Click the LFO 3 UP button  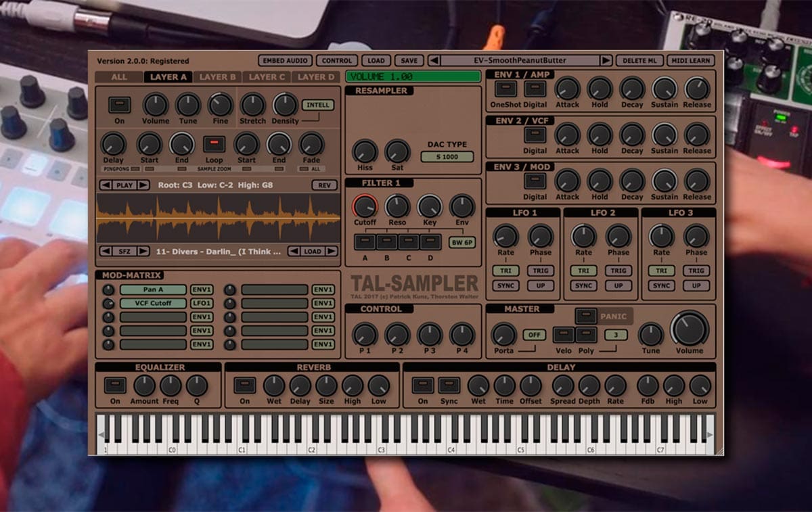pos(696,285)
